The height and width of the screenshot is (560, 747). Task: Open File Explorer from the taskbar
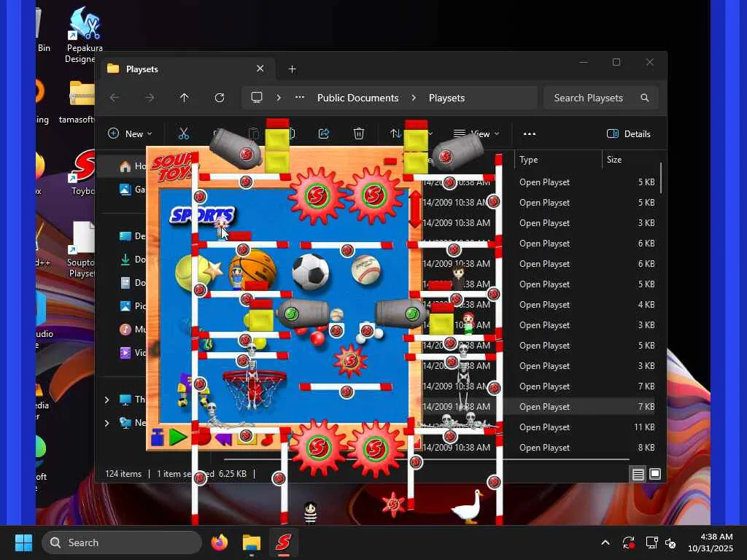(x=252, y=542)
